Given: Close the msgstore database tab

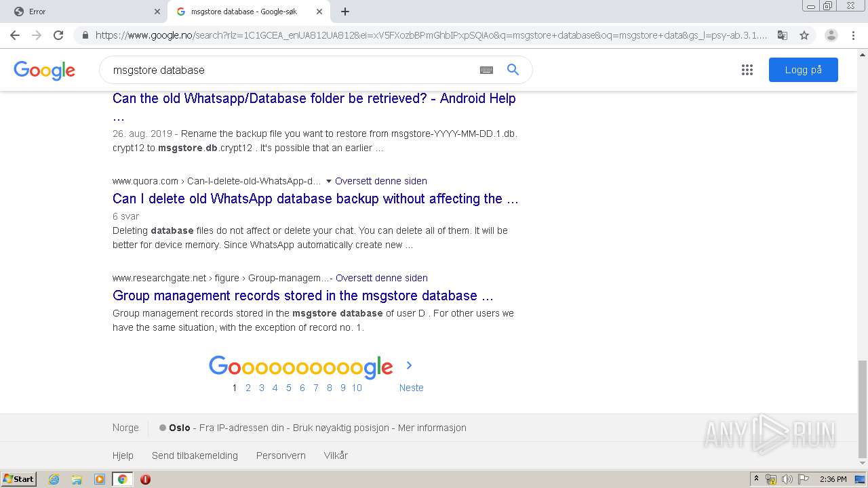Looking at the screenshot, I should pos(319,12).
